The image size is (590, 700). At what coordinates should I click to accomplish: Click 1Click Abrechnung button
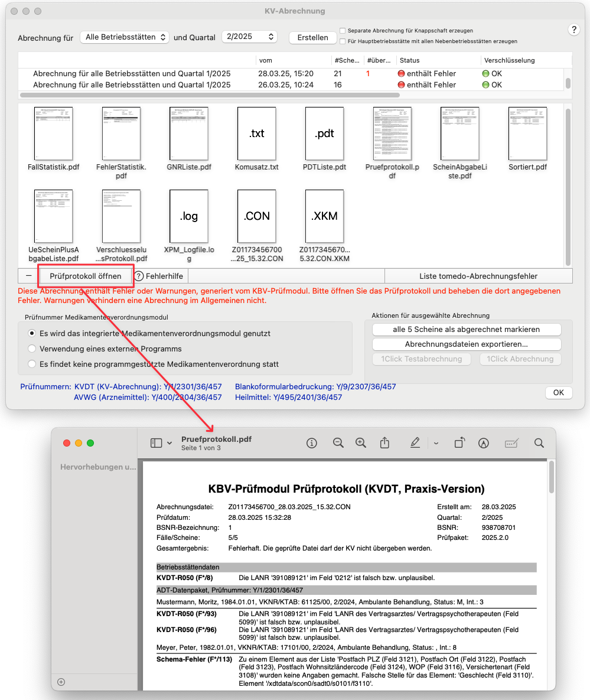pos(520,359)
